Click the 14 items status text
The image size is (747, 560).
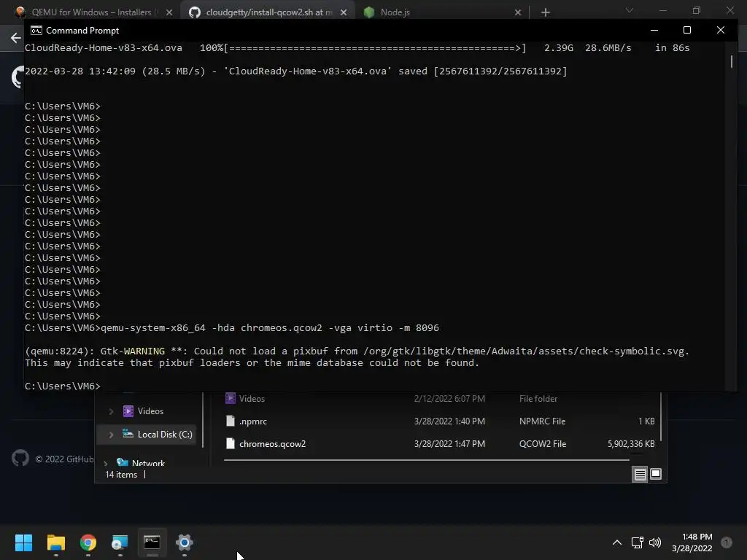click(121, 475)
